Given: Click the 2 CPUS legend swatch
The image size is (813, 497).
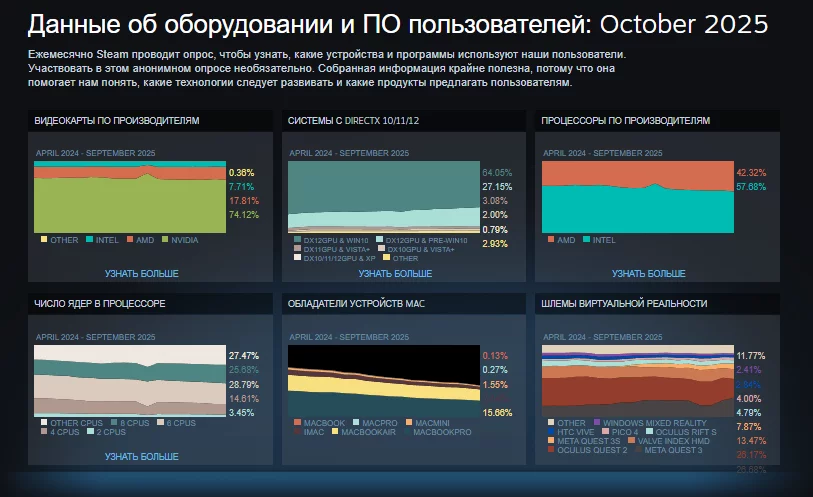Looking at the screenshot, I should tap(91, 431).
